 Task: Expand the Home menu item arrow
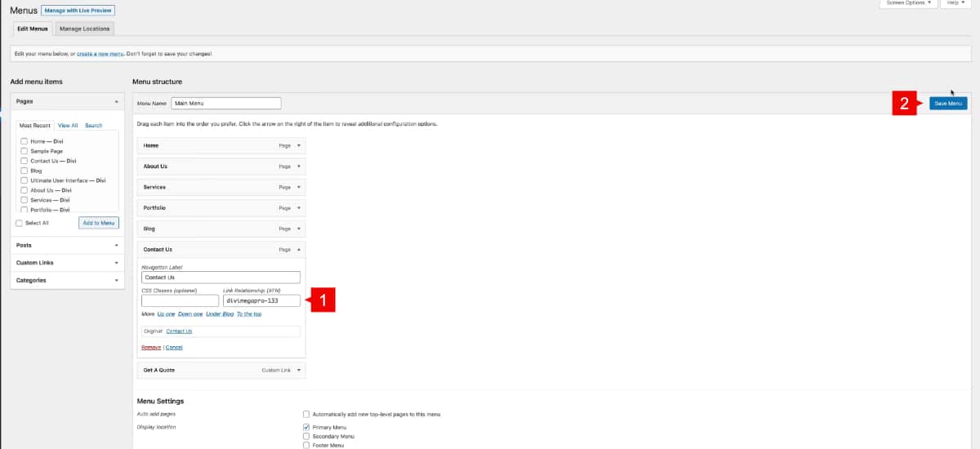point(299,145)
